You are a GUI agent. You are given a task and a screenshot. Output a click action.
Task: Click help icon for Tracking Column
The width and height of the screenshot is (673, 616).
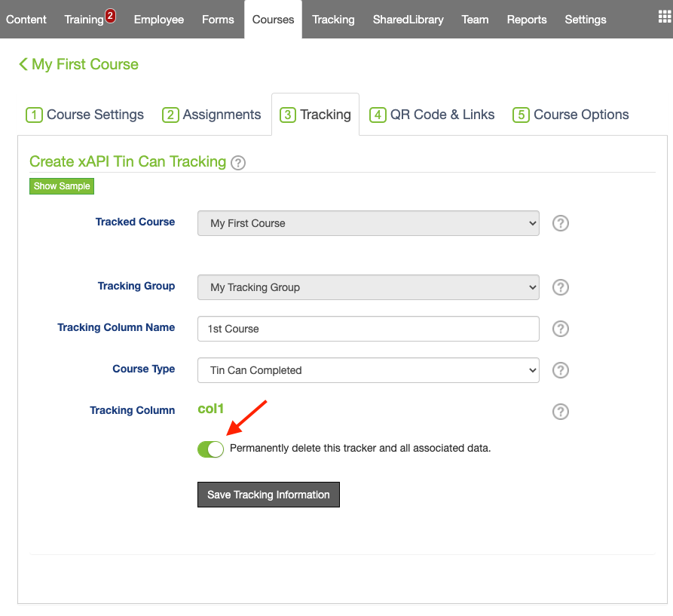(560, 412)
